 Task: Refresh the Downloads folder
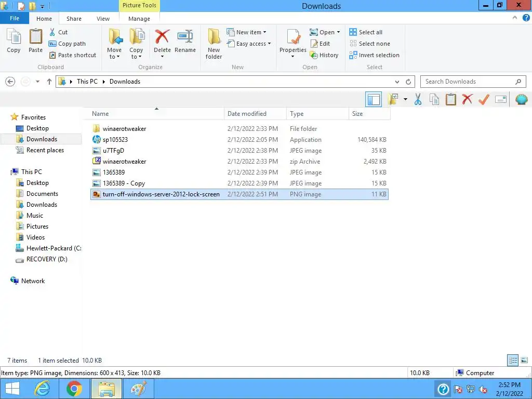(x=408, y=82)
